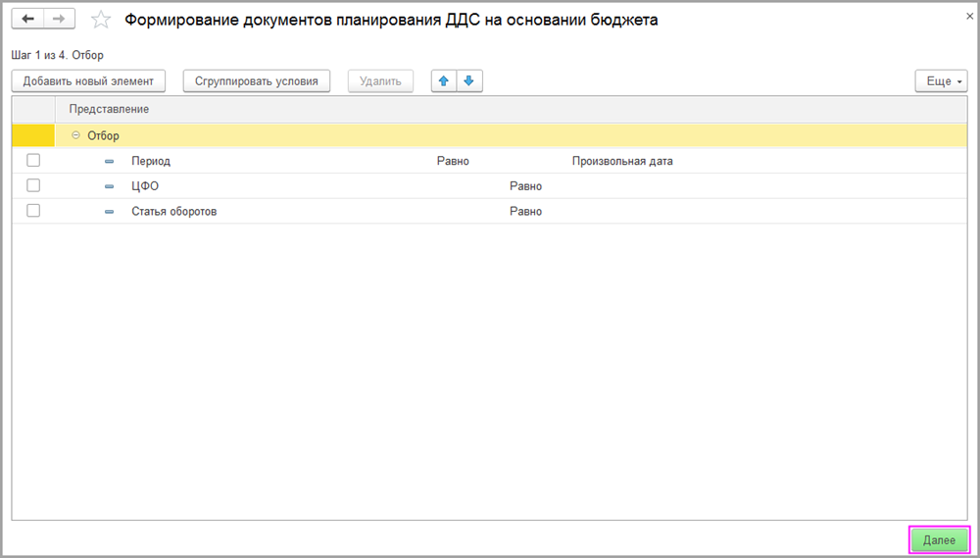Enable the Период filter checkbox

click(x=33, y=161)
